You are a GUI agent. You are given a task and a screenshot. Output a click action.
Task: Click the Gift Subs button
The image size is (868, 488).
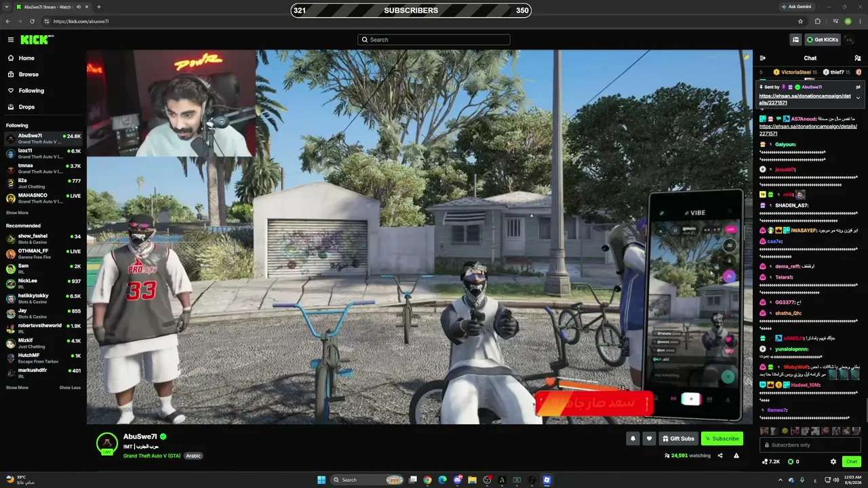click(678, 439)
